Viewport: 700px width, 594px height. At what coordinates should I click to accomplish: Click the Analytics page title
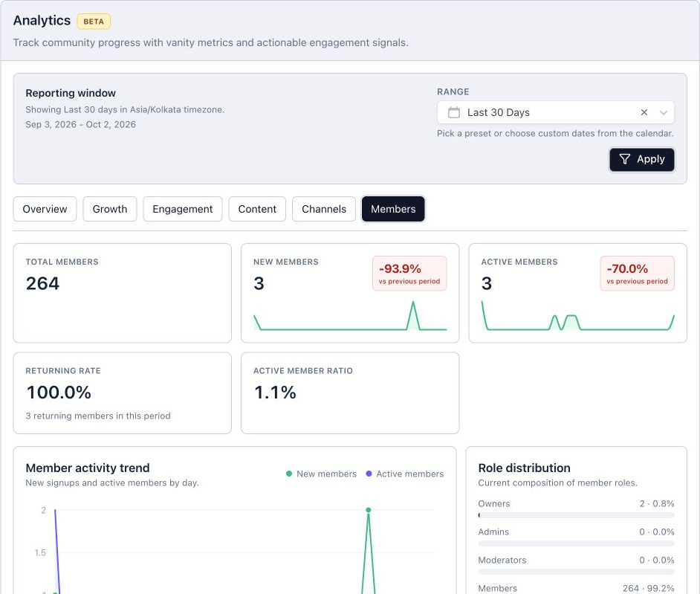pos(42,21)
